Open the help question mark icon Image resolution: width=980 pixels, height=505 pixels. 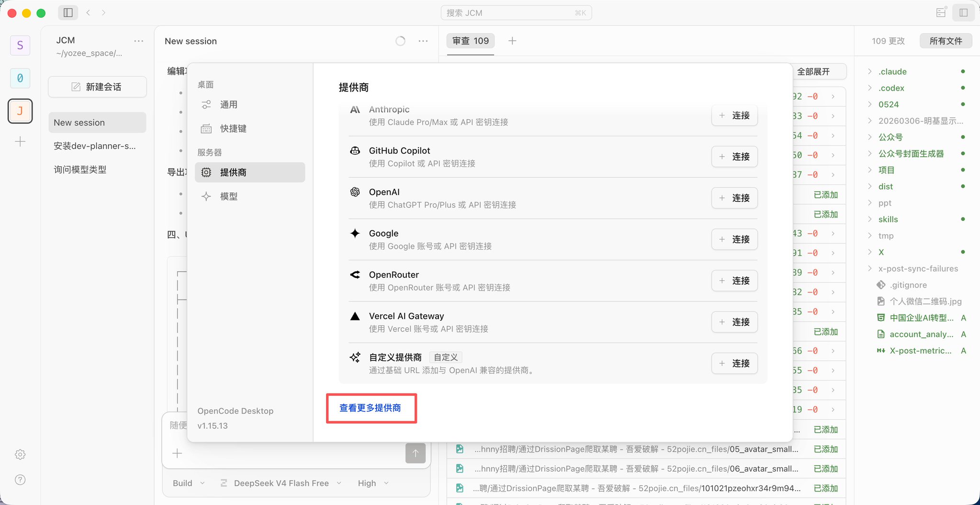20,480
